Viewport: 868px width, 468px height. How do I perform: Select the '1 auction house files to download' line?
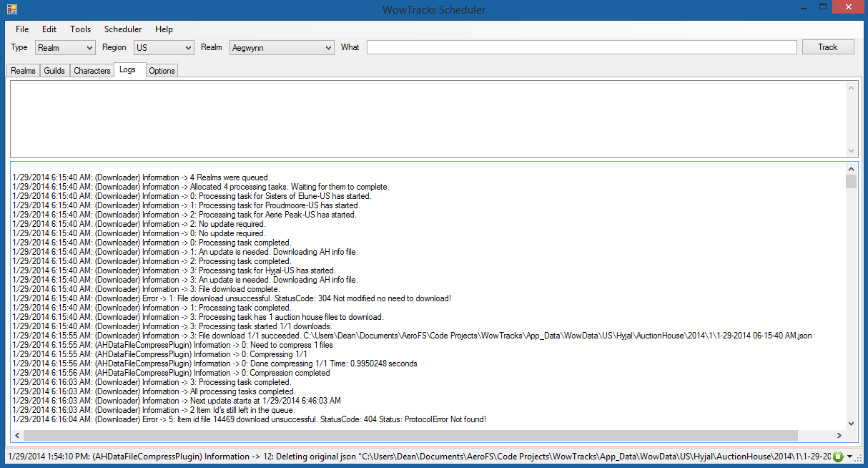click(199, 317)
